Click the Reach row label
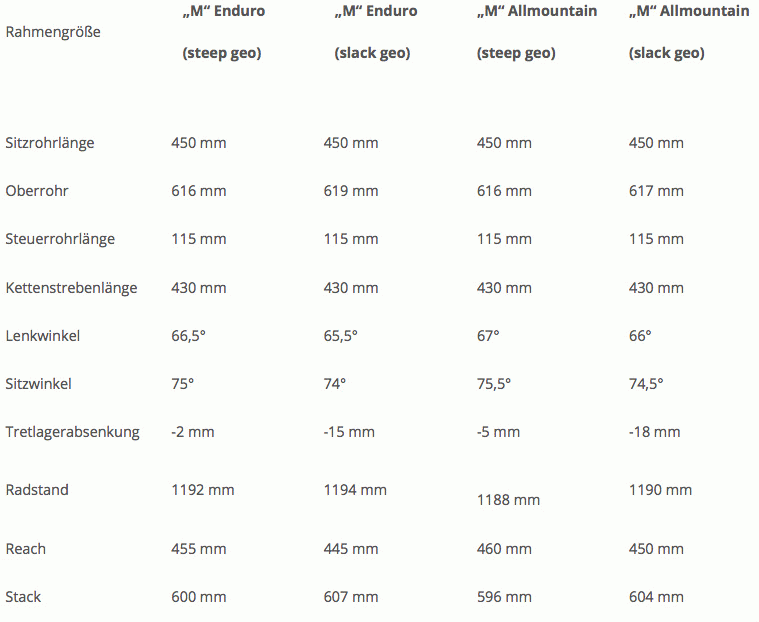The image size is (759, 622). 26,549
